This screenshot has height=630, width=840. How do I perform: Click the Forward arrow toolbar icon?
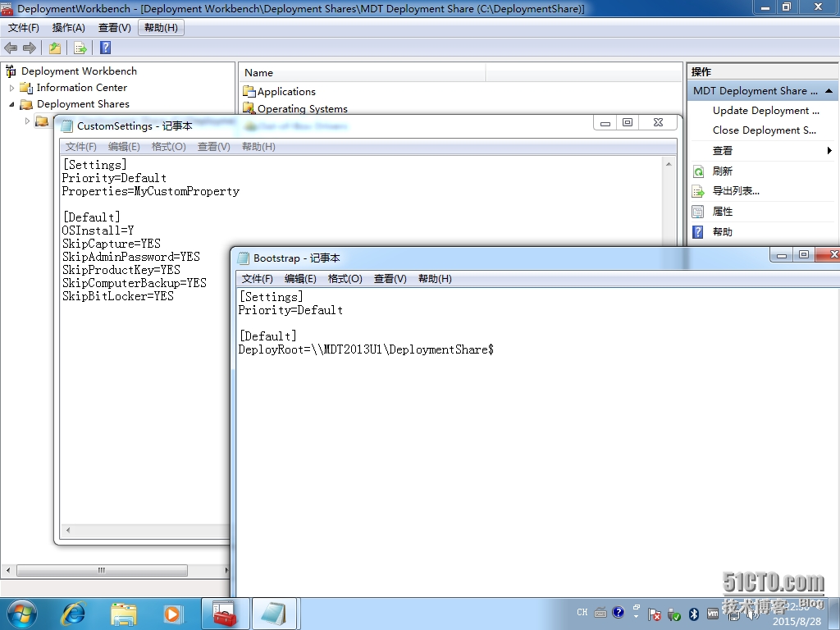point(30,48)
